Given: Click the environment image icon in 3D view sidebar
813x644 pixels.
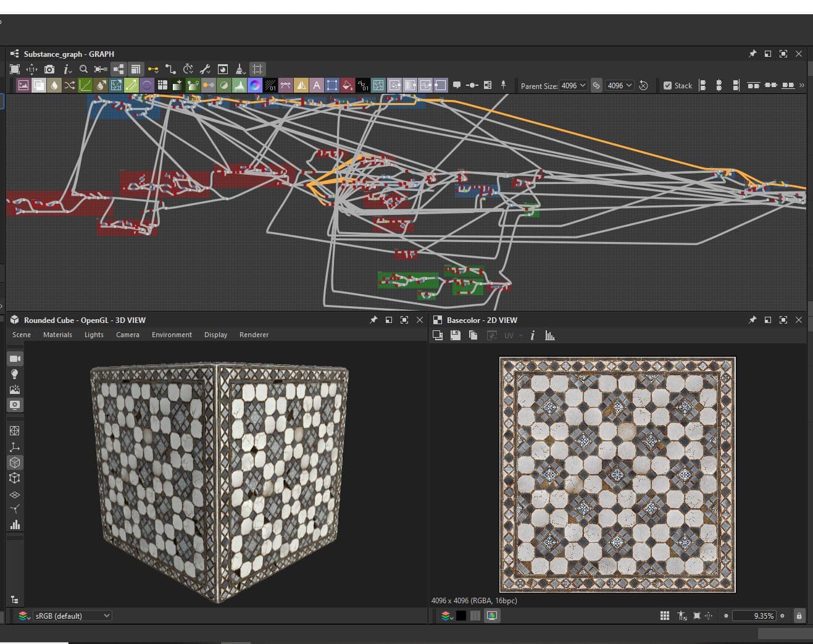Looking at the screenshot, I should [15, 390].
